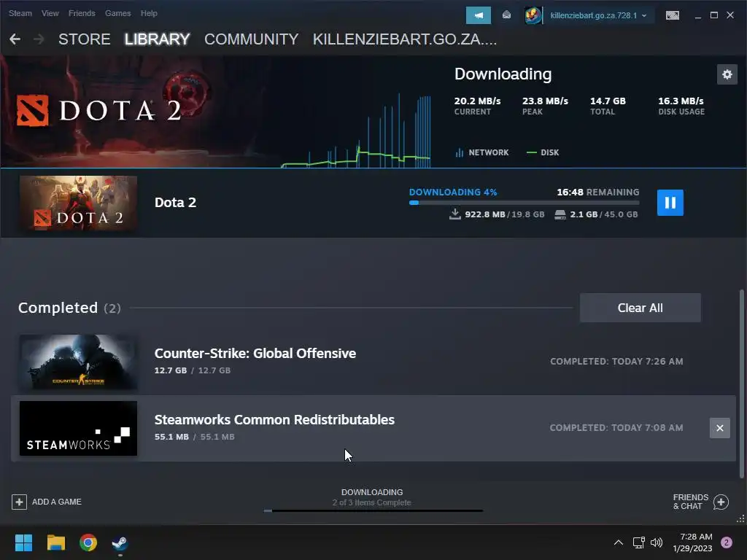
Task: Open the View menu
Action: tap(50, 13)
